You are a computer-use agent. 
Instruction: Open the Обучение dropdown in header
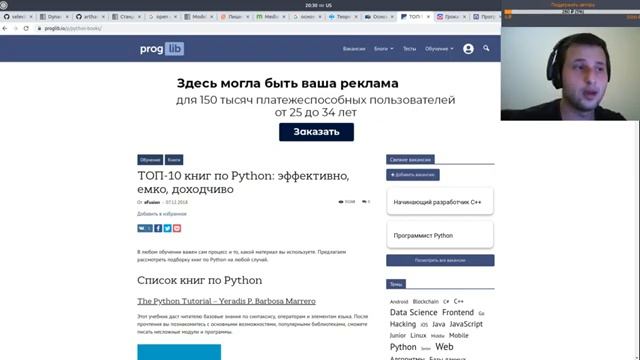click(439, 49)
